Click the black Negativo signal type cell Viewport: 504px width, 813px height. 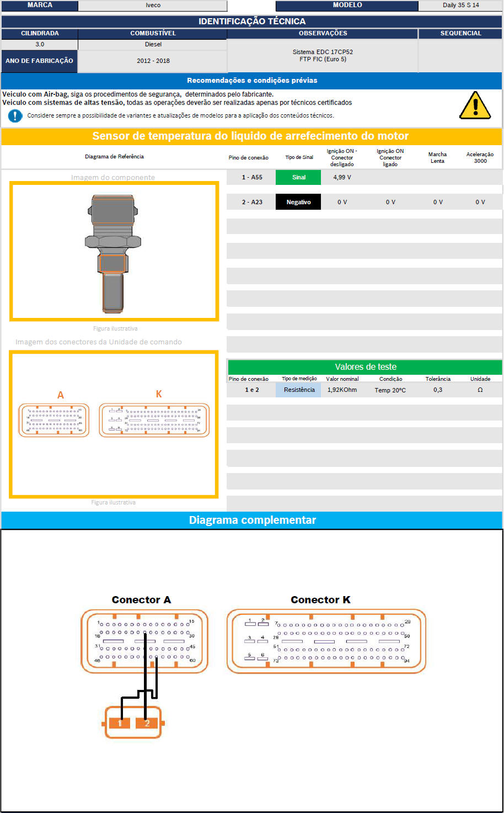(298, 203)
